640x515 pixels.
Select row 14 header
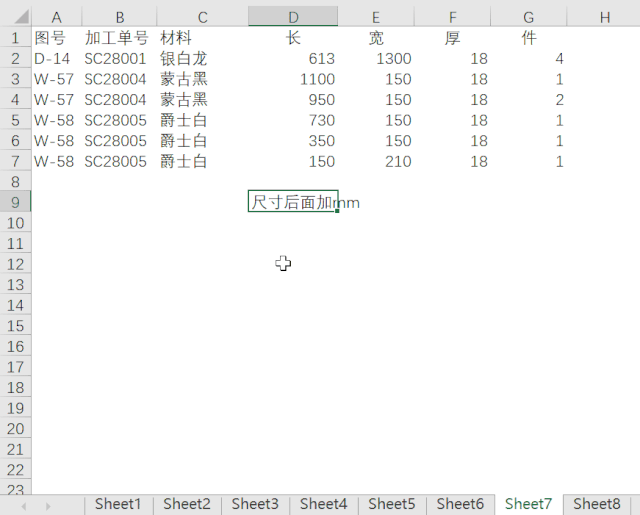click(x=16, y=305)
